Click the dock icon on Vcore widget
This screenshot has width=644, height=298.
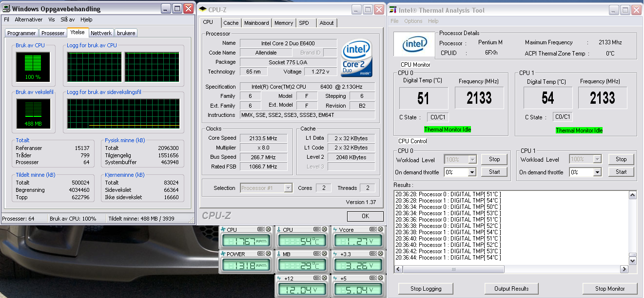click(x=373, y=229)
